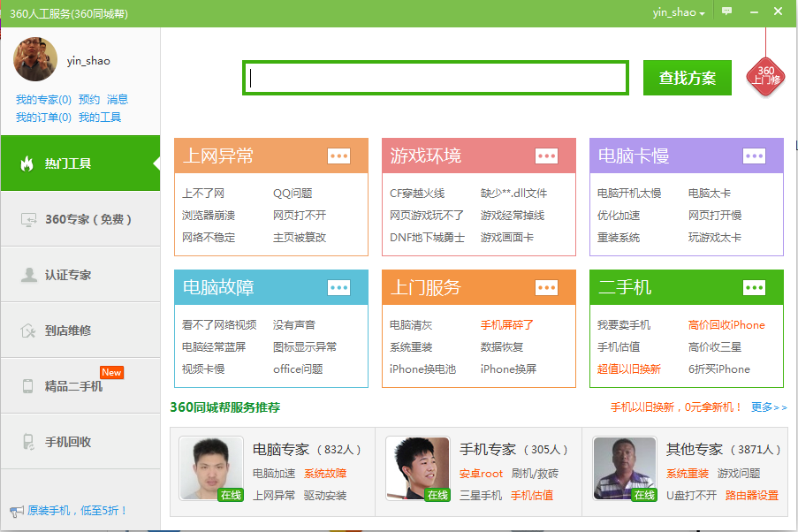This screenshot has height=532, width=798.
Task: Select the 上不了网 problem entry
Action: click(203, 194)
